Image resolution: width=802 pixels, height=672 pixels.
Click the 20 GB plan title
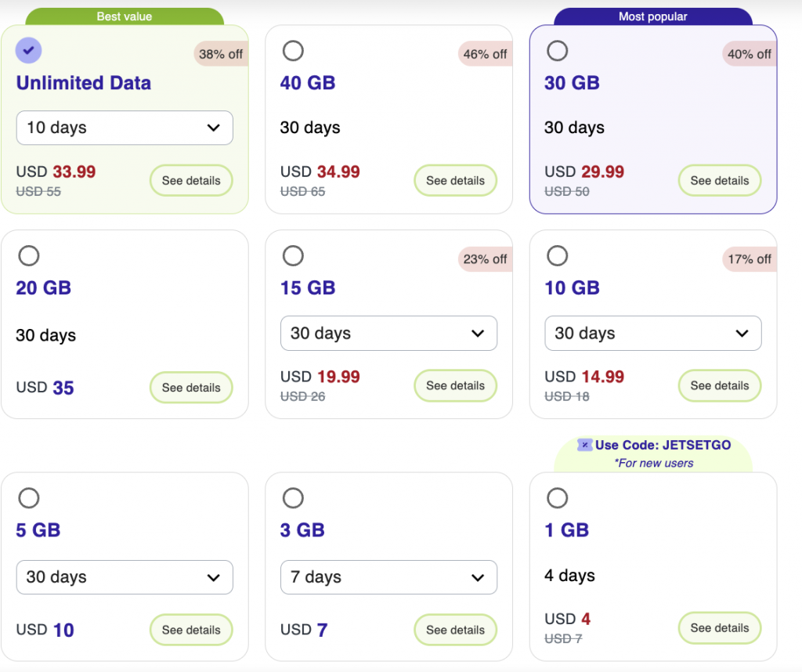(x=44, y=288)
